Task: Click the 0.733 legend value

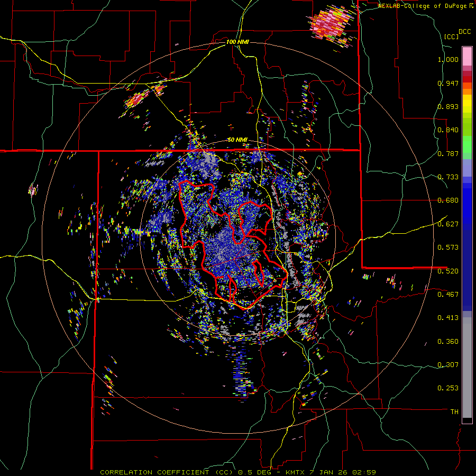Action: tap(448, 177)
